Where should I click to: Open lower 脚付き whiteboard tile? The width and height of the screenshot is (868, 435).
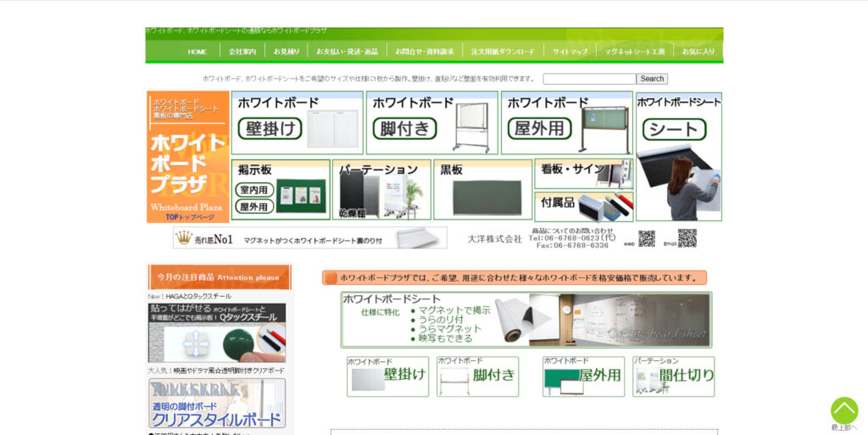point(478,376)
